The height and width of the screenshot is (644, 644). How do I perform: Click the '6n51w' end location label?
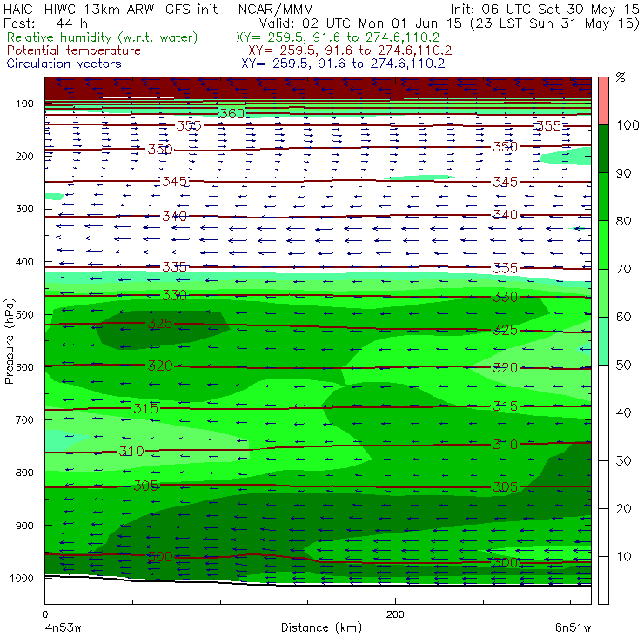(573, 627)
